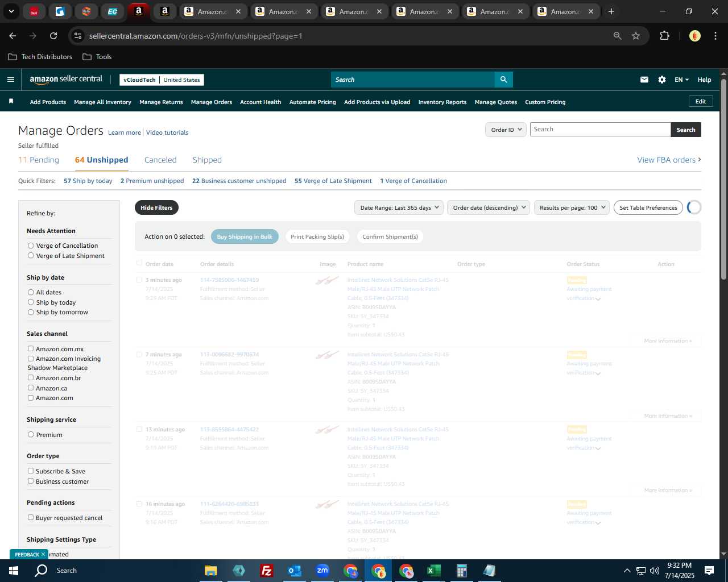Bookmark this page with the star icon
728x582 pixels.
pyautogui.click(x=636, y=36)
